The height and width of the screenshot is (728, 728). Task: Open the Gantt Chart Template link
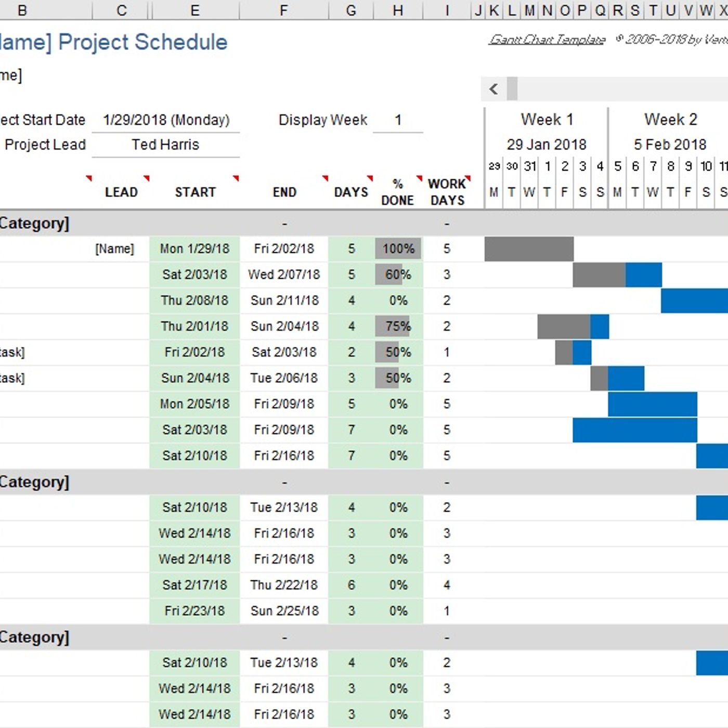(547, 40)
